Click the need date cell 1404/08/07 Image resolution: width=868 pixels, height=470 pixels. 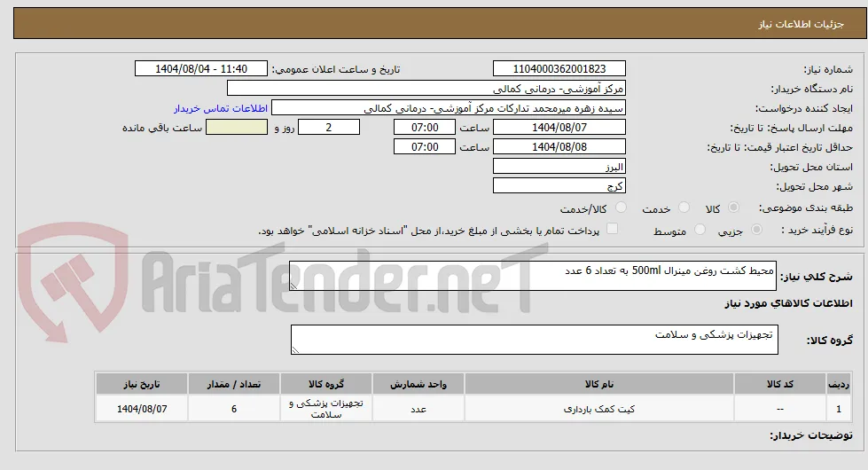tap(142, 409)
